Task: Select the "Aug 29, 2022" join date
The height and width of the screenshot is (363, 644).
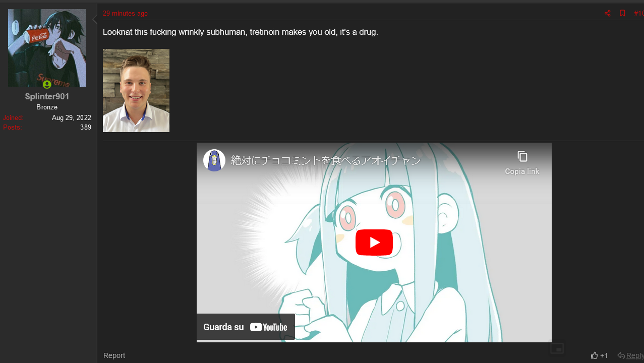Action: coord(72,117)
